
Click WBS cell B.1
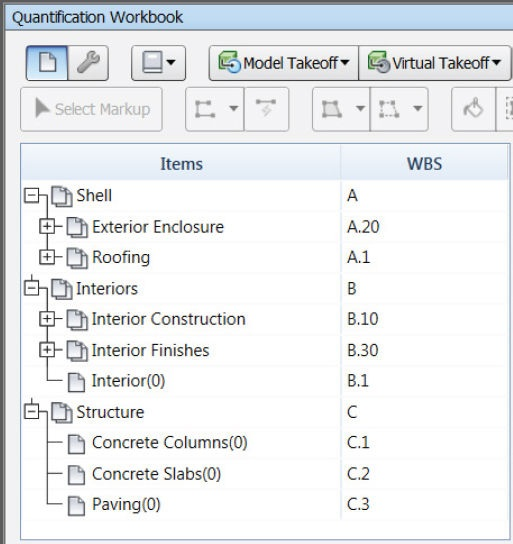[x=424, y=381]
